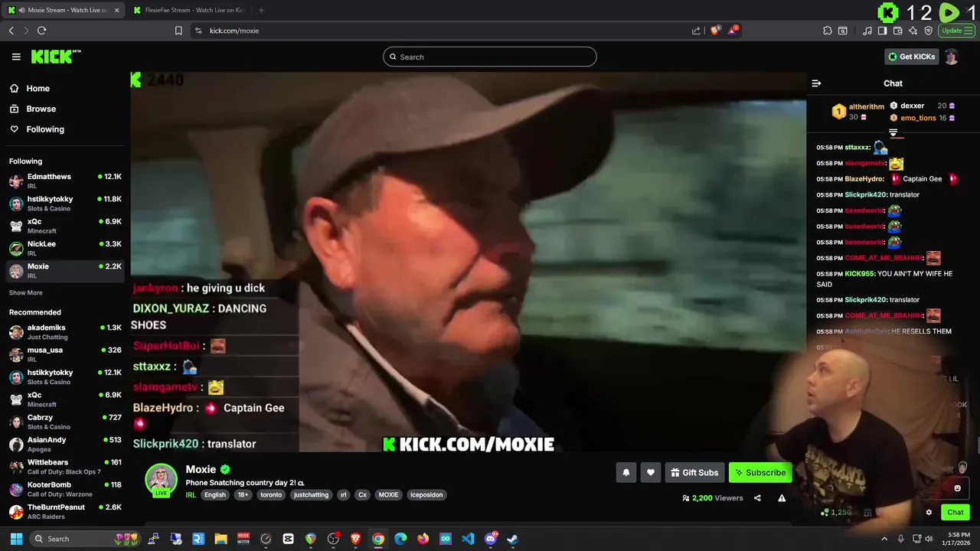Image resolution: width=980 pixels, height=551 pixels.
Task: Open Brave VPN shield icon
Action: coord(928,31)
